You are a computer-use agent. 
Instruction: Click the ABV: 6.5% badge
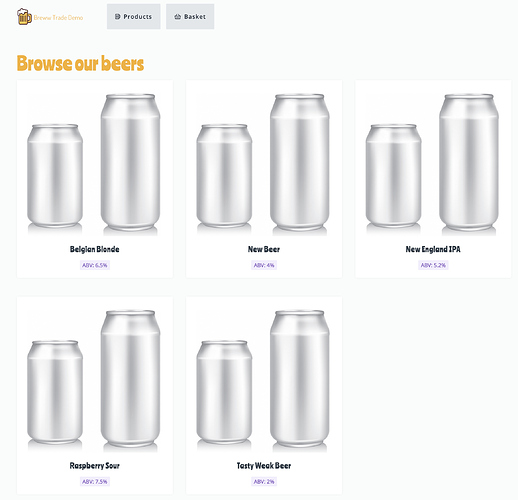[95, 265]
